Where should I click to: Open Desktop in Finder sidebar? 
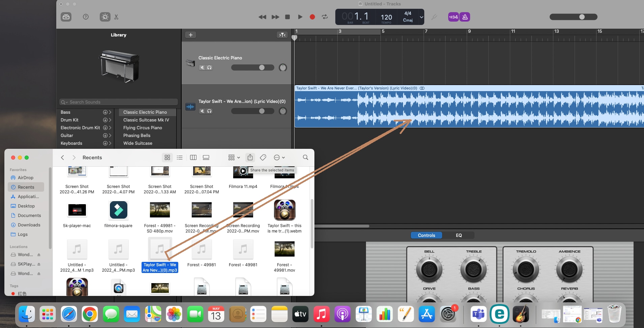26,206
